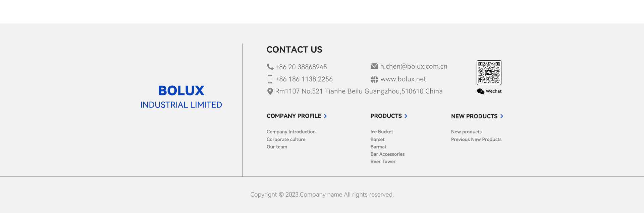Click the globe website icon
The height and width of the screenshot is (213, 644).
click(x=374, y=79)
